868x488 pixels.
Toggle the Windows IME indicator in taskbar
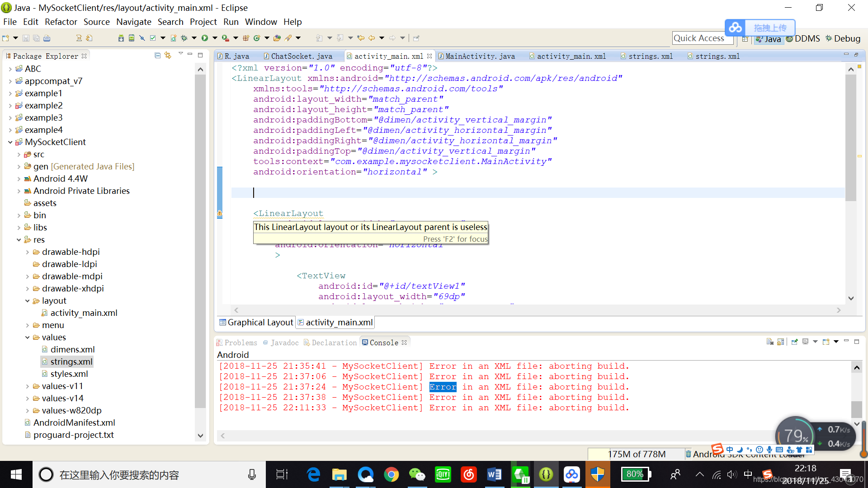pyautogui.click(x=748, y=474)
